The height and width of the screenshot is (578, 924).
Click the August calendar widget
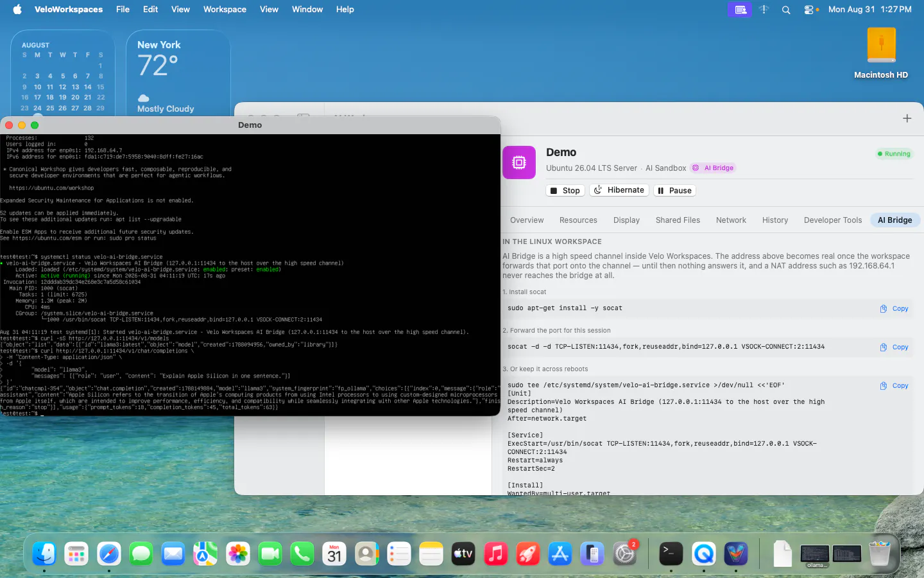click(63, 73)
